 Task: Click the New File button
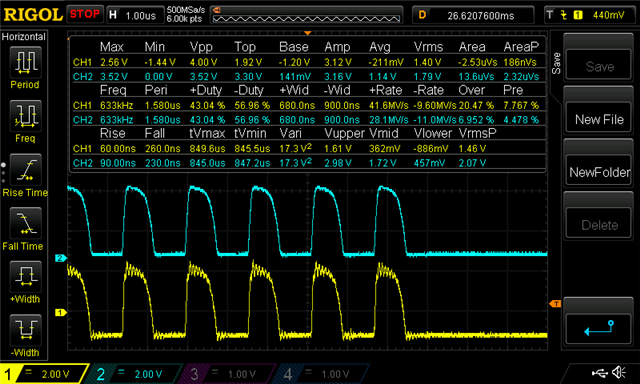point(599,119)
